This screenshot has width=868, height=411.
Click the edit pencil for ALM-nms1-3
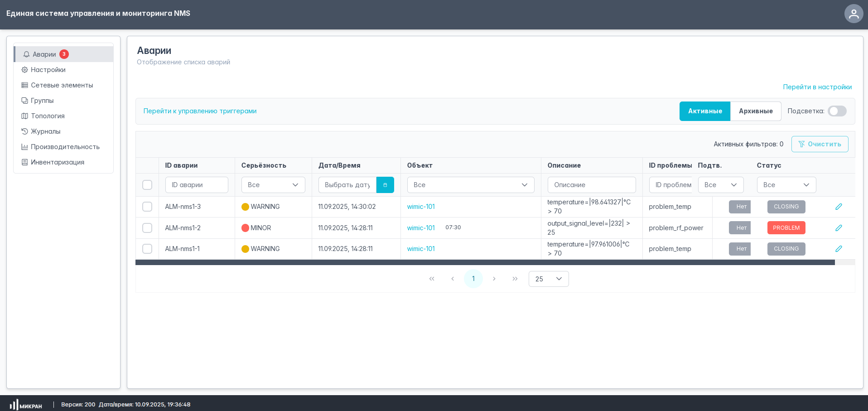click(839, 207)
